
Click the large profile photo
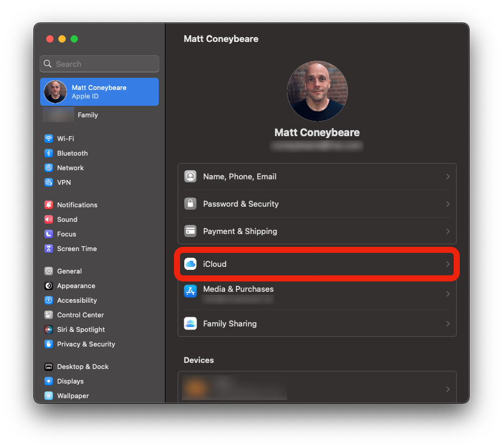click(x=317, y=91)
